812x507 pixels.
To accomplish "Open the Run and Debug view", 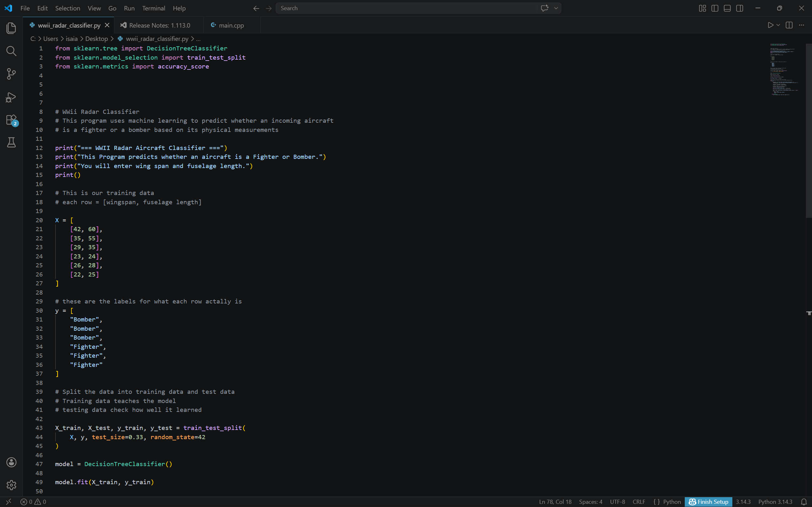I will [11, 97].
